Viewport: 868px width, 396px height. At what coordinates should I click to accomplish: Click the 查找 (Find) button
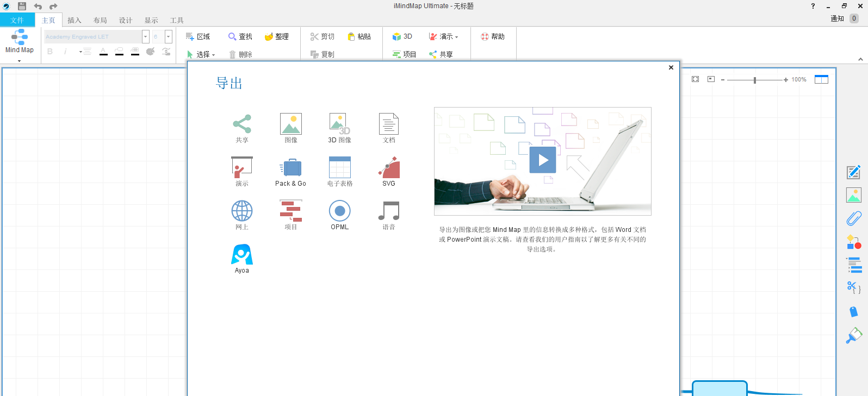click(x=240, y=36)
